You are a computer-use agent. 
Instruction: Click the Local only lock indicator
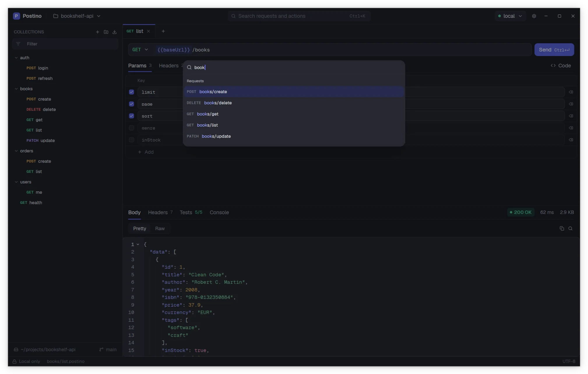pos(27,361)
